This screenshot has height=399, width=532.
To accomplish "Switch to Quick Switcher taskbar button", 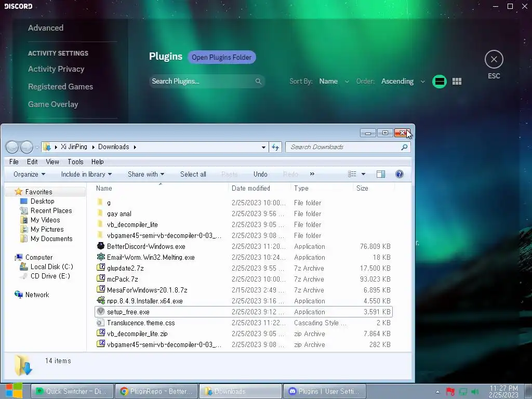I will (72, 391).
